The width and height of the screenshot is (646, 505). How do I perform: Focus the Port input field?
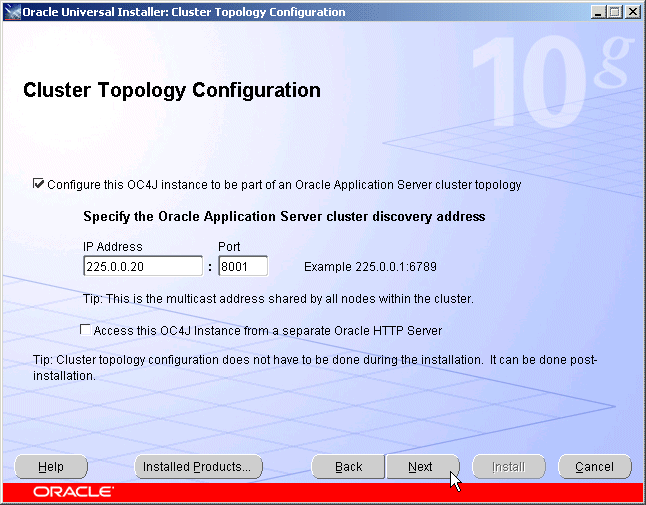point(243,266)
